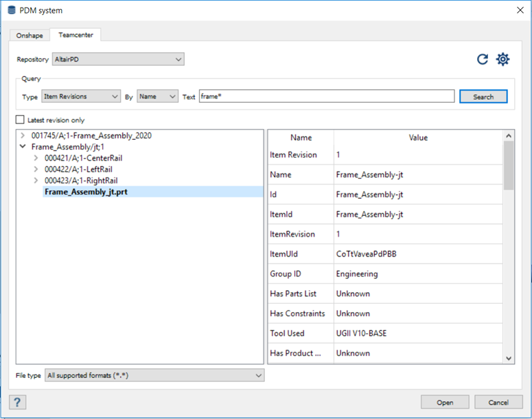
Task: Select the Teamcenter tab
Action: pyautogui.click(x=76, y=34)
